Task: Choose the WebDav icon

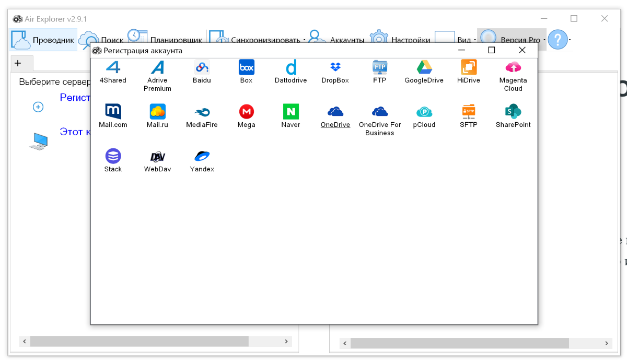Action: 157,156
